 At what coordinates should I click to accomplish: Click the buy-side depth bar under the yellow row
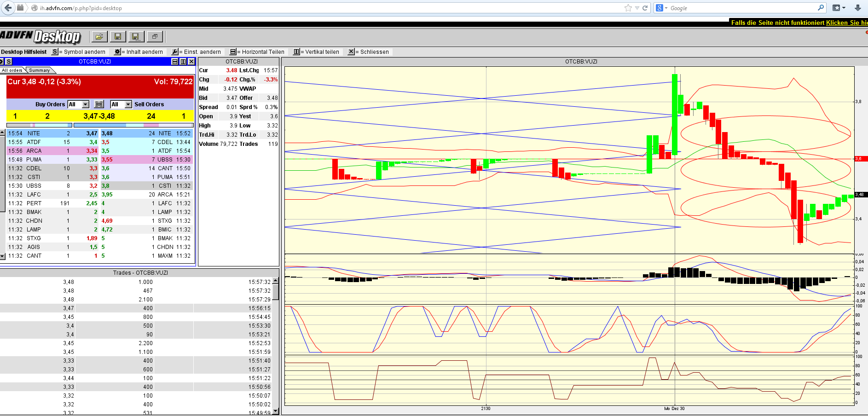tap(40, 125)
